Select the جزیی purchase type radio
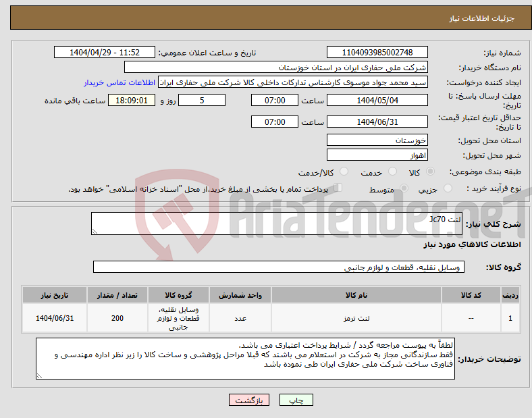The width and height of the screenshot is (532, 418). click(x=448, y=188)
